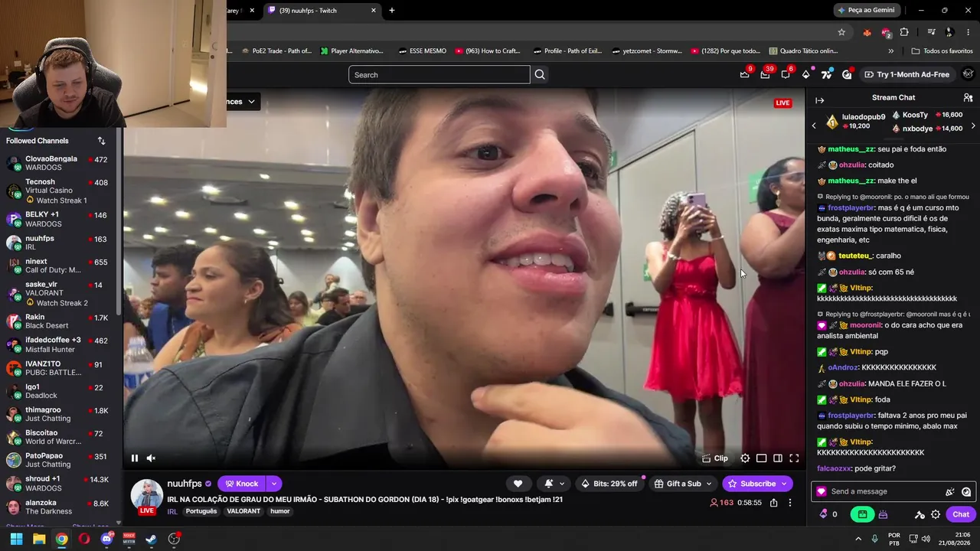Screen dimensions: 980x551
Task: Open the Windows Start menu
Action: pyautogui.click(x=16, y=539)
